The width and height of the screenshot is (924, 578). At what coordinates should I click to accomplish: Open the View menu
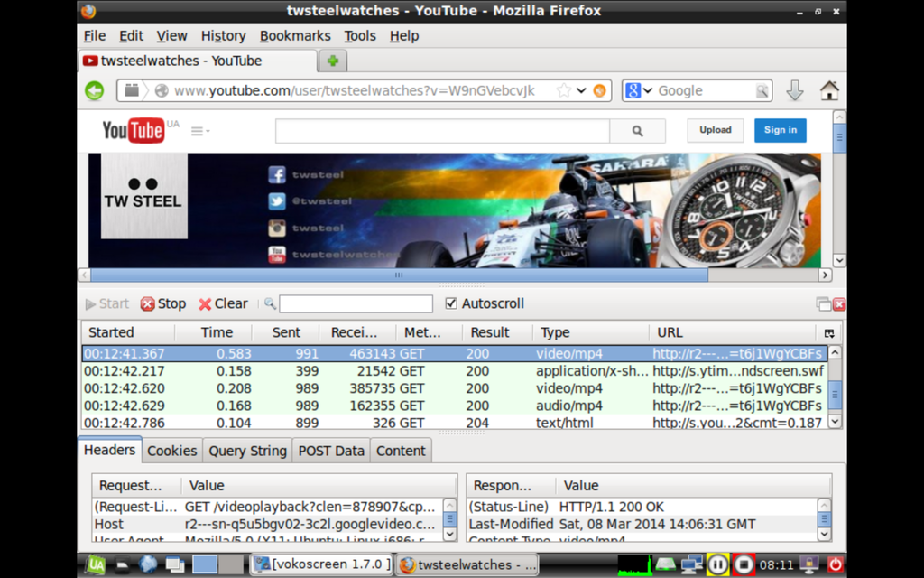pyautogui.click(x=171, y=36)
